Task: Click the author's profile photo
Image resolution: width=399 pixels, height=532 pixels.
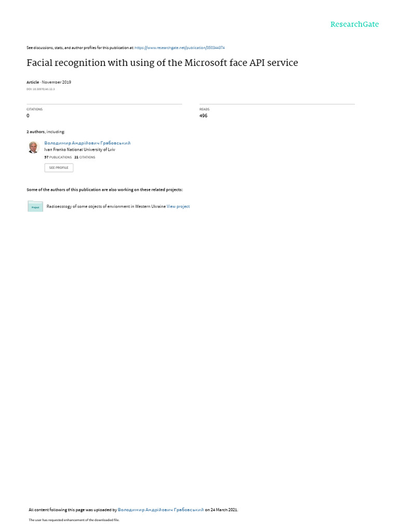Action: click(x=34, y=147)
